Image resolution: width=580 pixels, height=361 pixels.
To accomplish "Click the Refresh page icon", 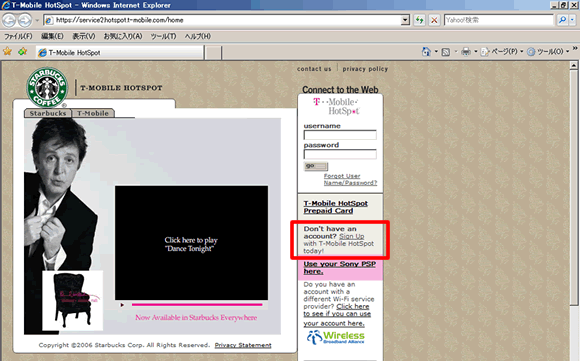I will (419, 20).
